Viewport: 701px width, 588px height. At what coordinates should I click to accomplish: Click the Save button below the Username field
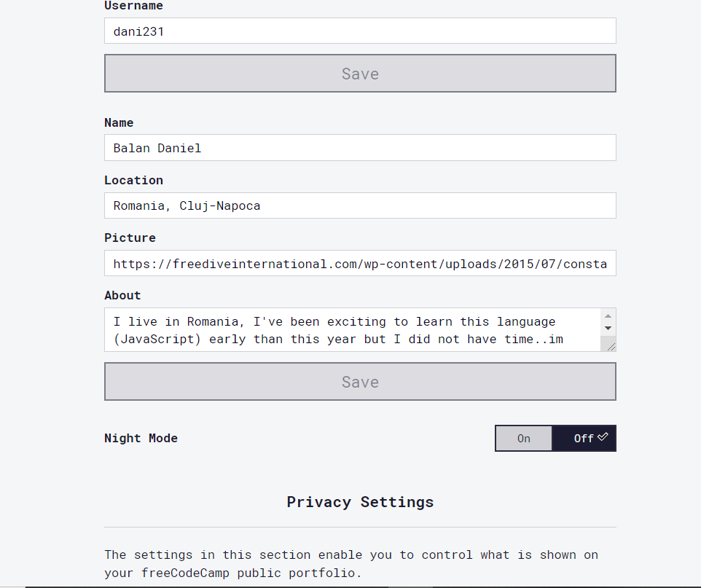click(x=360, y=74)
